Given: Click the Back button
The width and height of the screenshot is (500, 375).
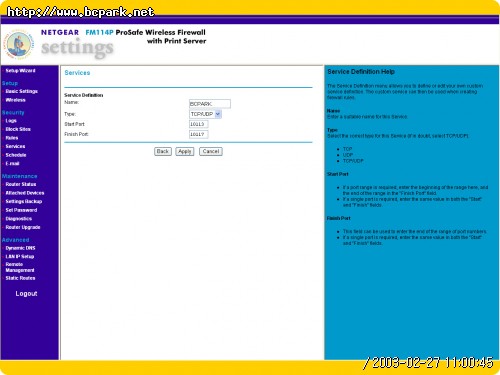Looking at the screenshot, I should pos(163,151).
